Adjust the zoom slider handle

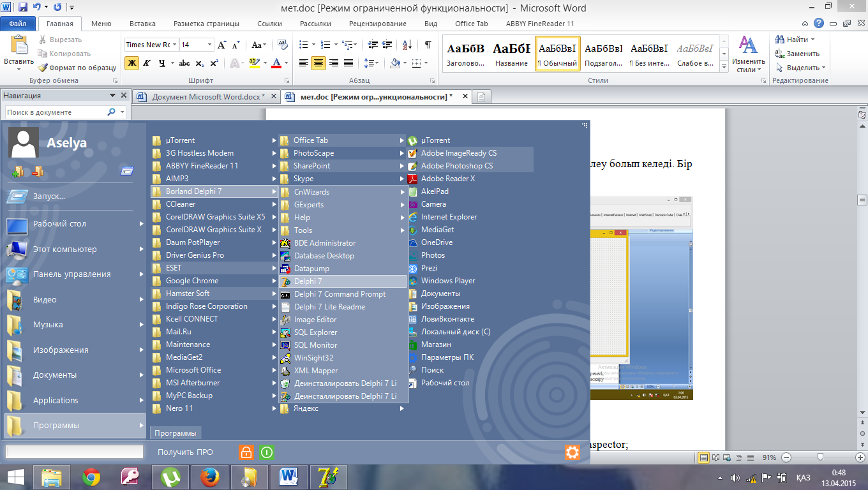(x=819, y=457)
